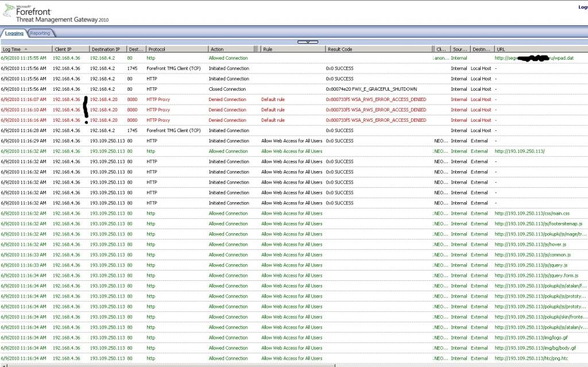Click the Destination IP column header
Screen dimensions: 588x367
(x=108, y=49)
